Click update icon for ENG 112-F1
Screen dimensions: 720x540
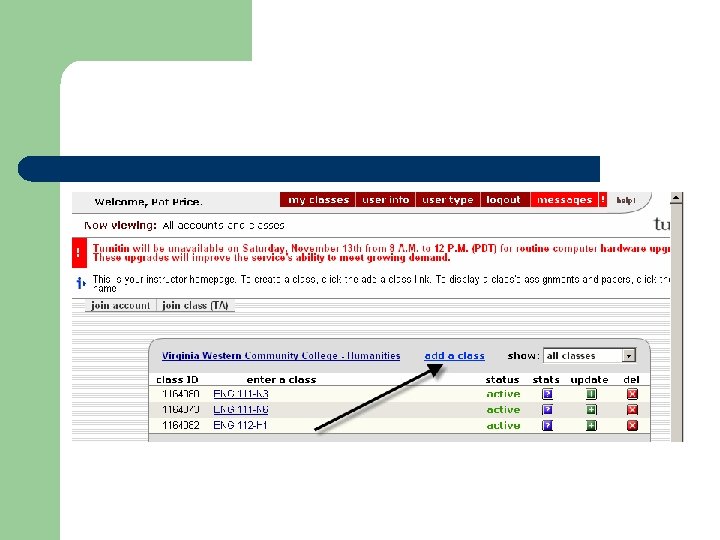(591, 425)
